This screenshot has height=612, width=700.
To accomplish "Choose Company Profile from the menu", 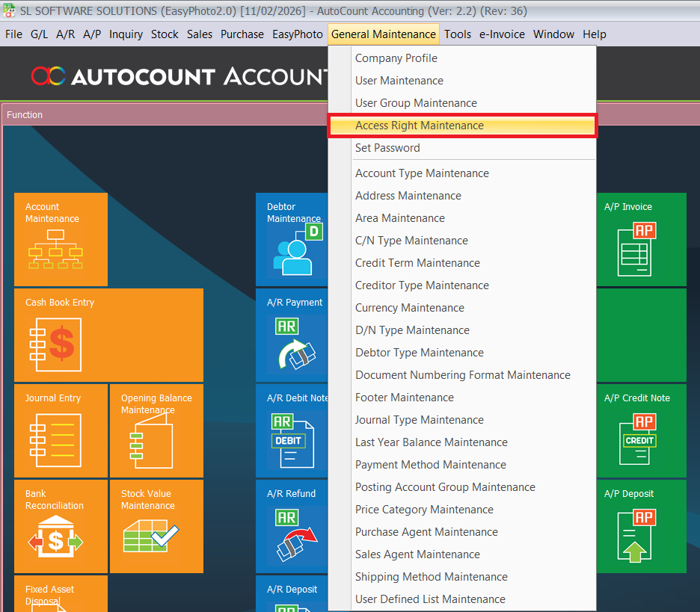I will (x=396, y=58).
